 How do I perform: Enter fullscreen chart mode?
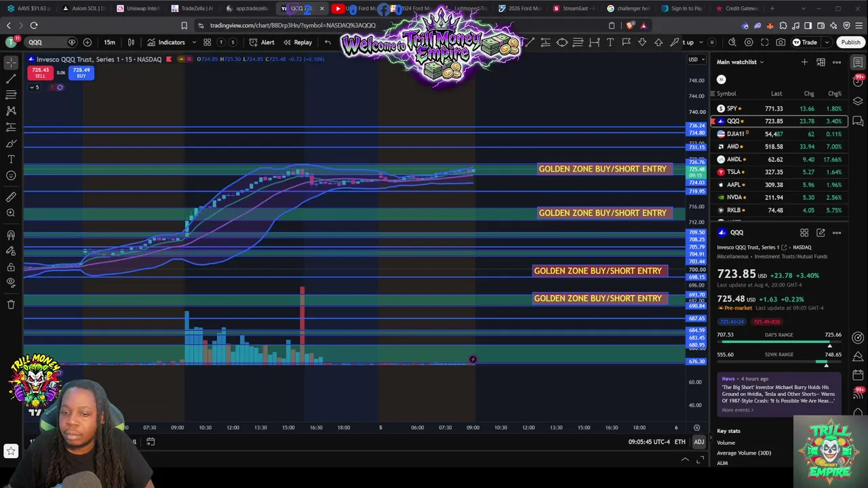click(765, 42)
